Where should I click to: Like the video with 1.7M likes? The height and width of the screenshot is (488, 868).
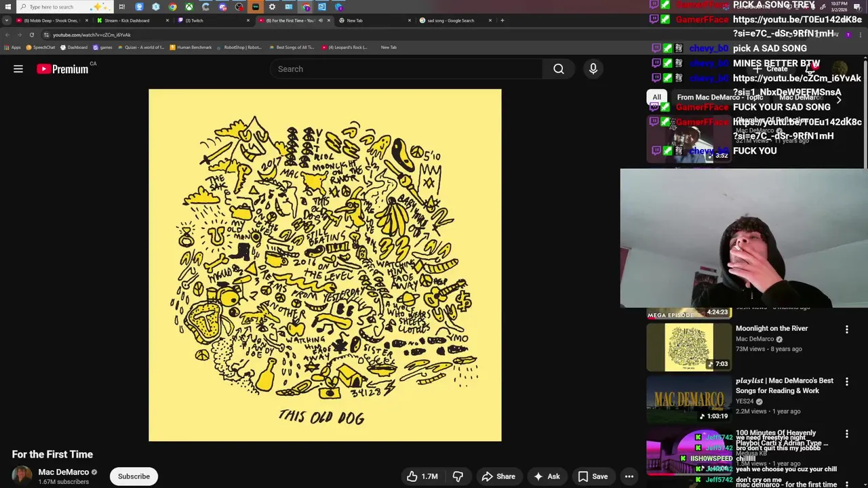(x=422, y=476)
